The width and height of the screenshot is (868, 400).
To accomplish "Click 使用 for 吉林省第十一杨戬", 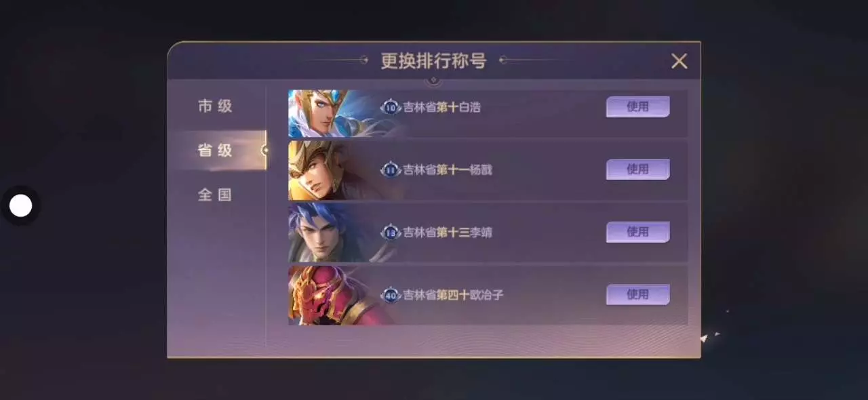I will click(637, 169).
